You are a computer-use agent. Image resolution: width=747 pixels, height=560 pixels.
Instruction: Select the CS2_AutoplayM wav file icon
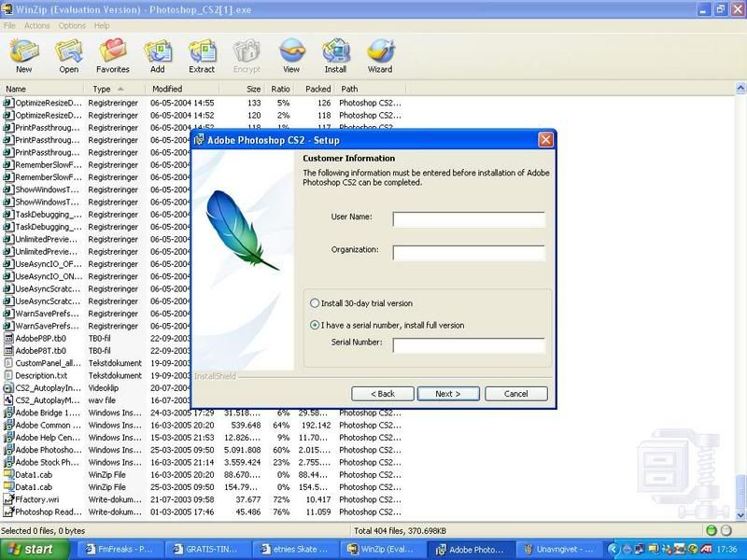(8, 400)
